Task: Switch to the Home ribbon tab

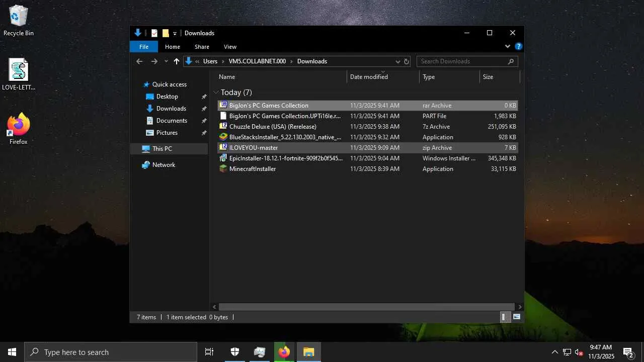Action: pyautogui.click(x=173, y=47)
